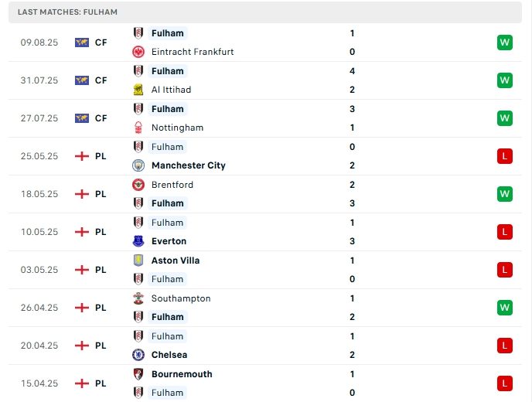
Task: Click the Aston Villa club crest
Action: [138, 261]
